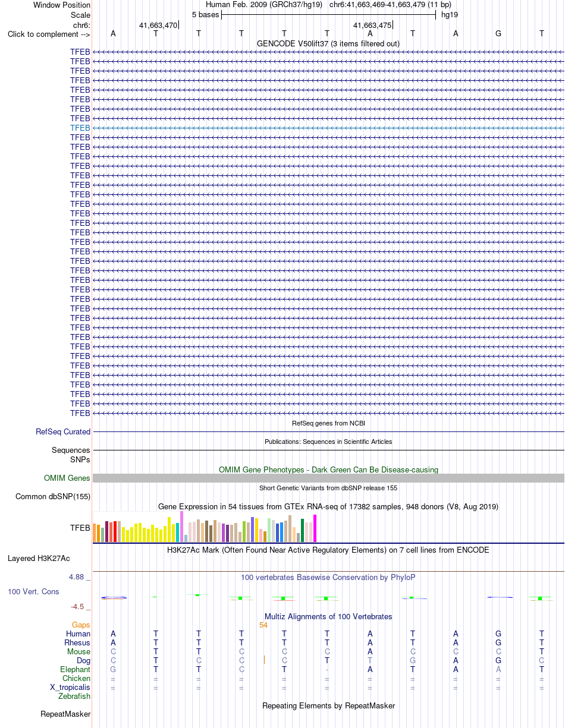Viewport: 565px width, 728px height.
Task: Select the Dog alignment row label
Action: pyautogui.click(x=83, y=661)
